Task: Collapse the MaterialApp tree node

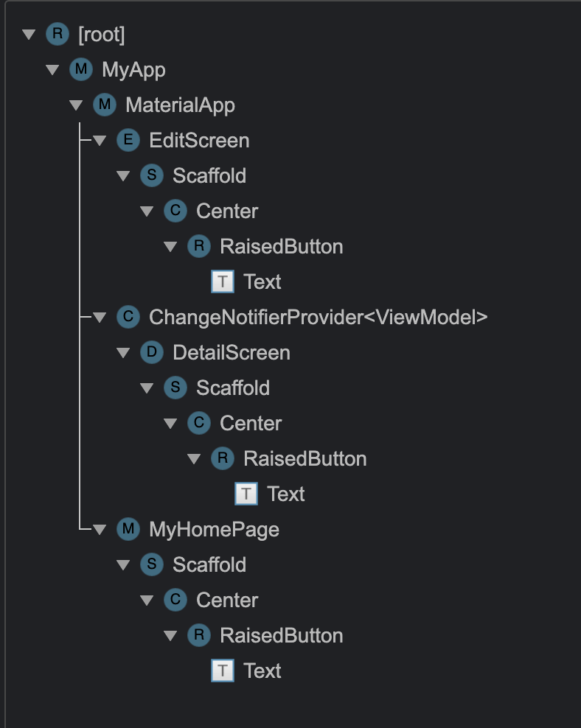Action: [76, 105]
